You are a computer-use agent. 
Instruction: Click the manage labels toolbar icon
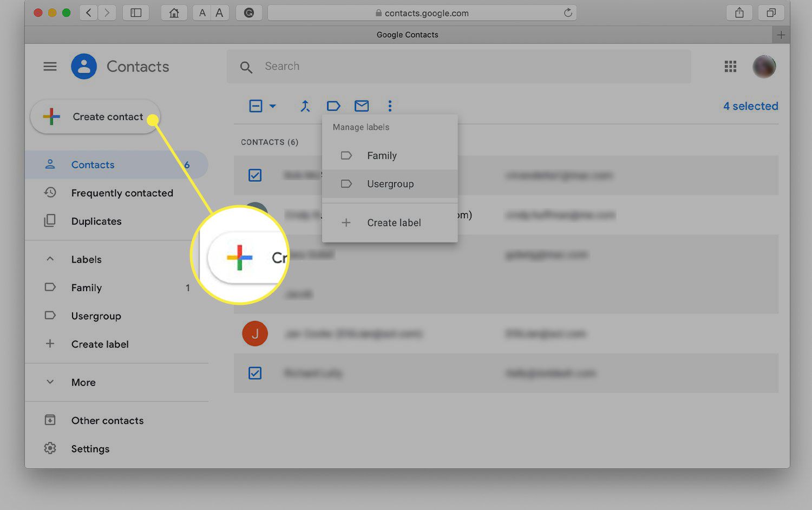(x=333, y=106)
